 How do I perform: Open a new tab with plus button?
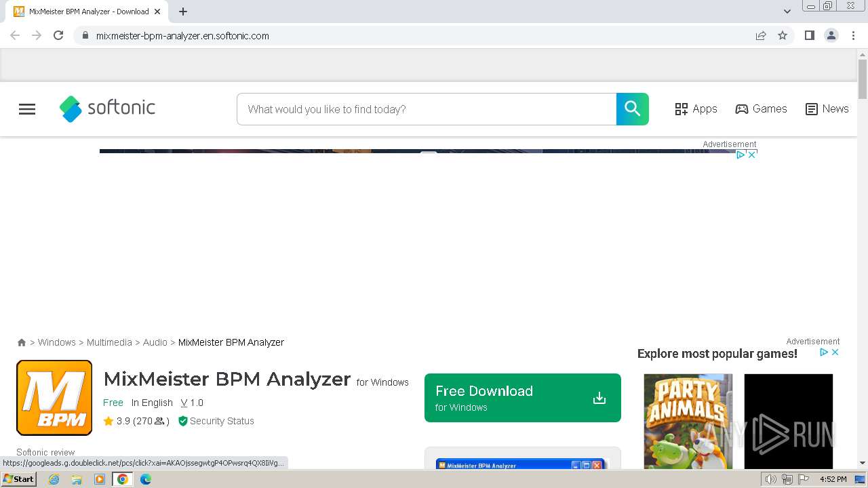click(183, 12)
